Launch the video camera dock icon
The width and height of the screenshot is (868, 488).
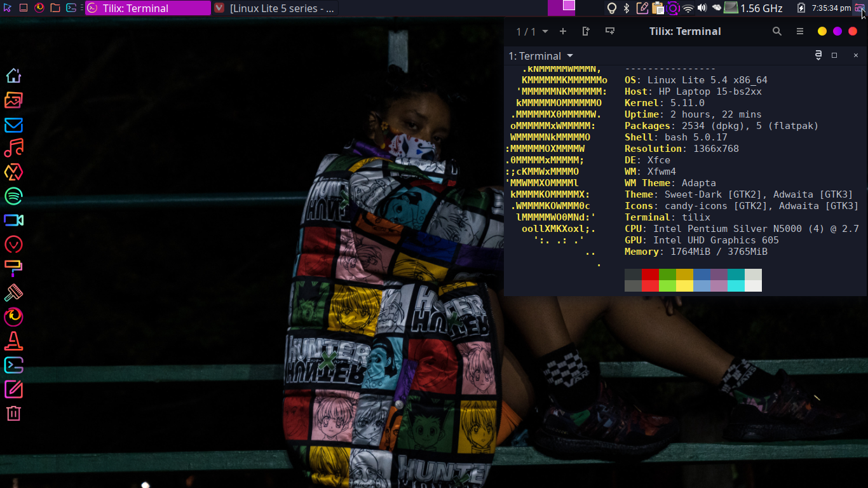pos(14,220)
